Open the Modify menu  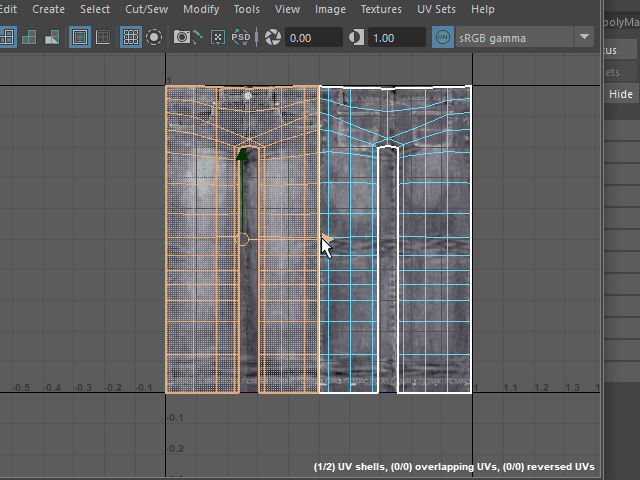click(201, 9)
